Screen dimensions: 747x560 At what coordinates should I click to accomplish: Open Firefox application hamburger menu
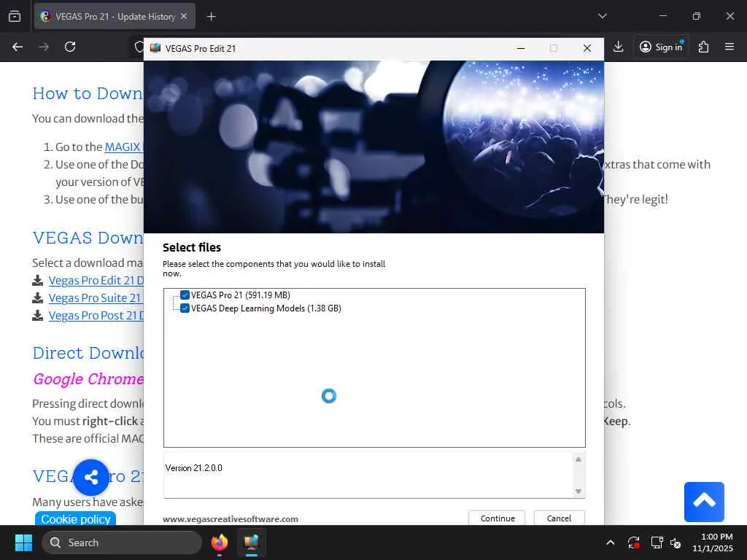tap(729, 47)
